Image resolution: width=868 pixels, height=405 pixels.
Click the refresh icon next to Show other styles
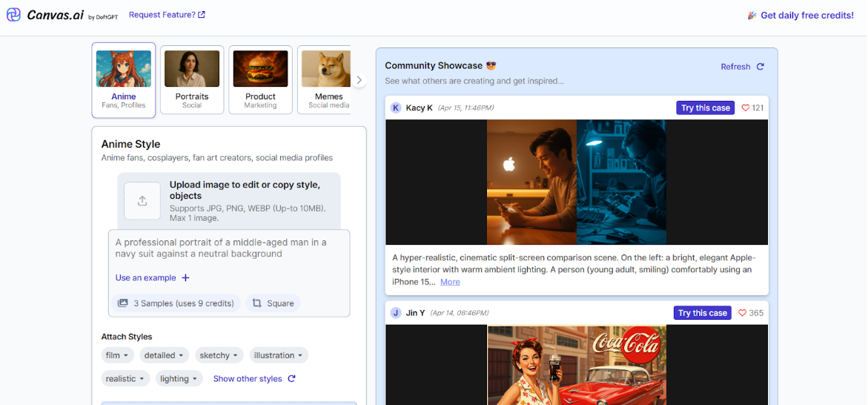coord(291,379)
